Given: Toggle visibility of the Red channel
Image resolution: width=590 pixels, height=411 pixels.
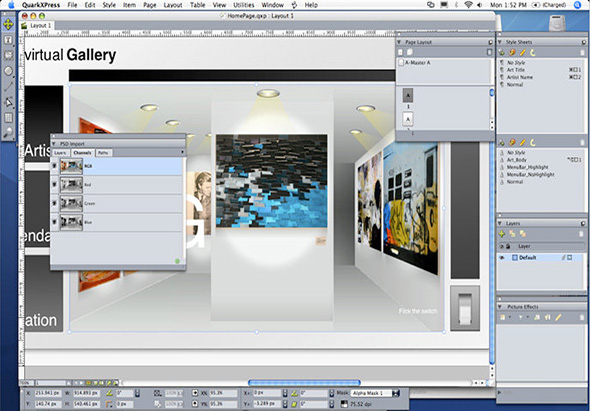Looking at the screenshot, I should [55, 185].
